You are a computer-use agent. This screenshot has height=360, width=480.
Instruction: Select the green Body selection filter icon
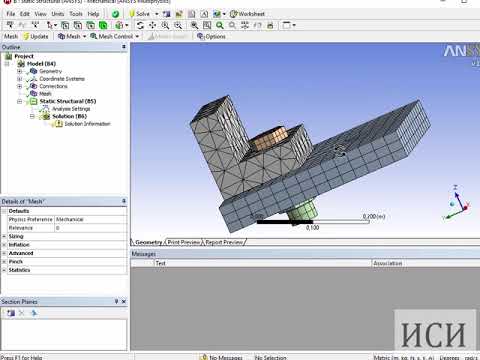(x=103, y=25)
